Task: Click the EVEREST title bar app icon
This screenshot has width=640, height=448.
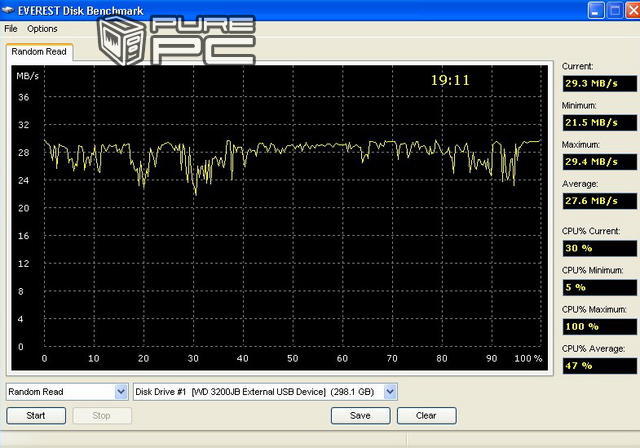Action: click(7, 10)
